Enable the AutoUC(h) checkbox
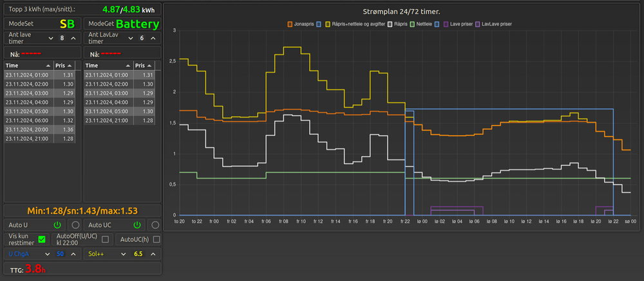The image size is (644, 281). click(155, 239)
